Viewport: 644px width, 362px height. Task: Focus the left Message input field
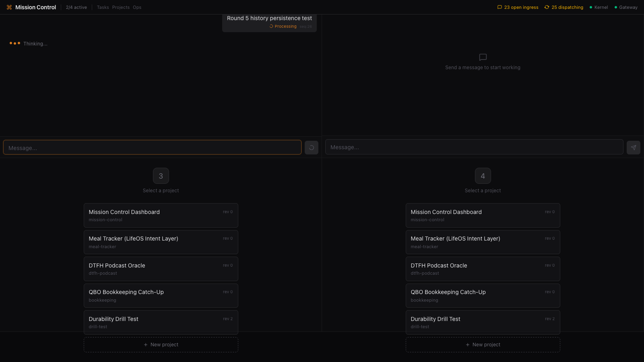pyautogui.click(x=152, y=148)
